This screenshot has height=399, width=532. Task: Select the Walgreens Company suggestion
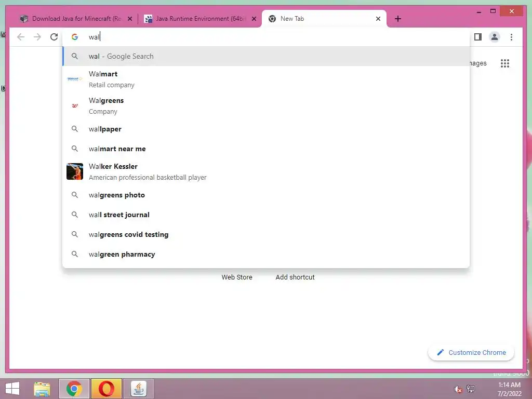(x=267, y=105)
